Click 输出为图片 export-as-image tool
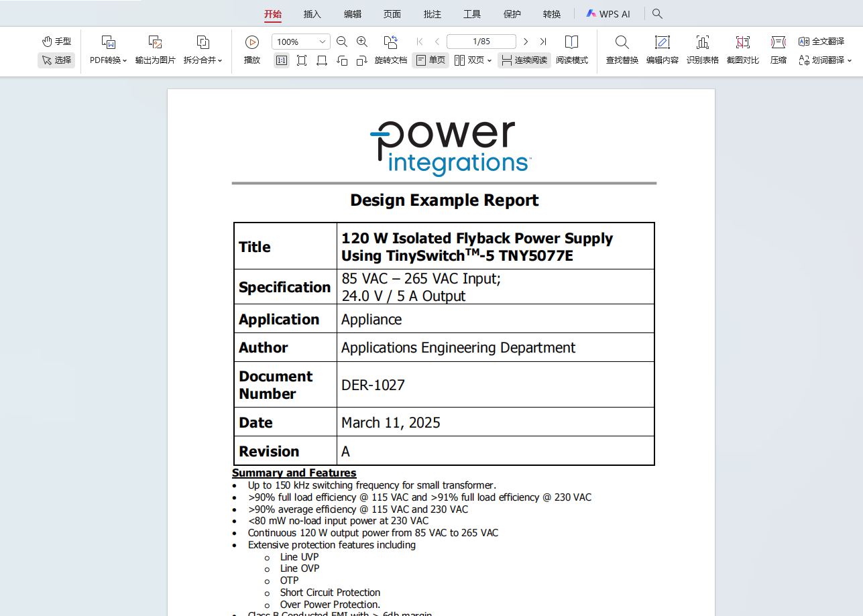863x616 pixels. click(x=156, y=50)
